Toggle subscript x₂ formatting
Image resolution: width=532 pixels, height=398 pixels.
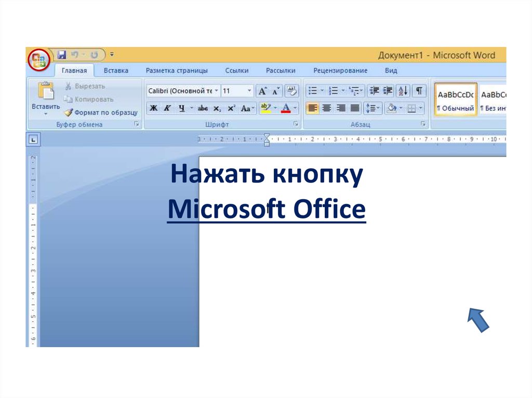coord(217,108)
